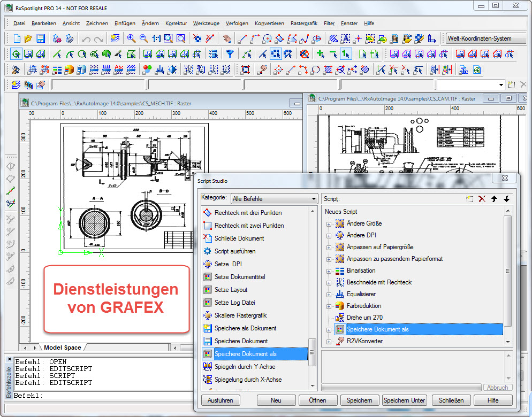532x417 pixels.
Task: Open the Kategorie 'Alle Befehle' dropdown
Action: pyautogui.click(x=275, y=199)
